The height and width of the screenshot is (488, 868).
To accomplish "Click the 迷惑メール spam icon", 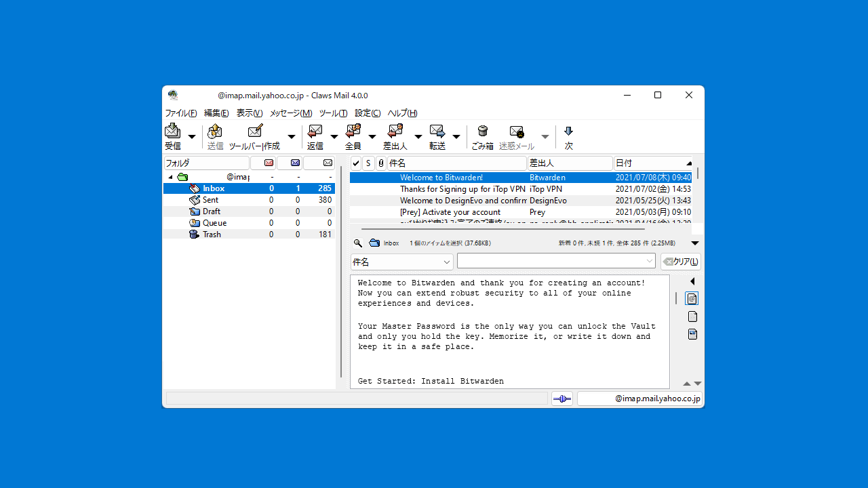I will coord(517,131).
